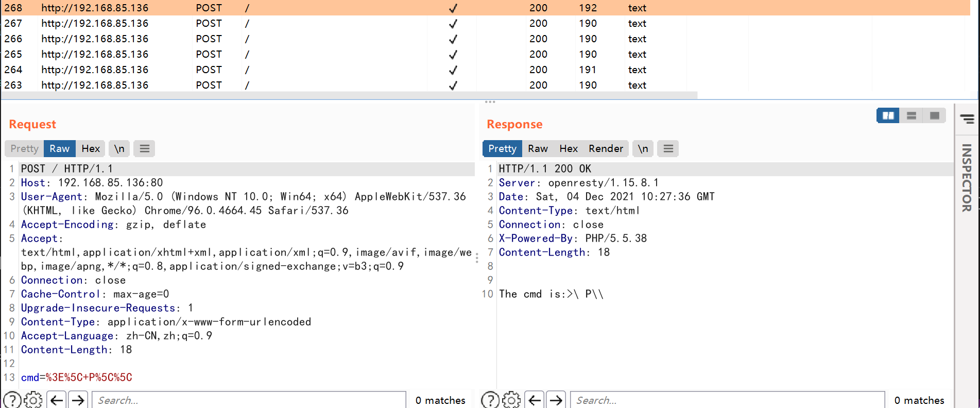The width and height of the screenshot is (980, 408).
Task: Go to the previous request search match
Action: point(57,400)
